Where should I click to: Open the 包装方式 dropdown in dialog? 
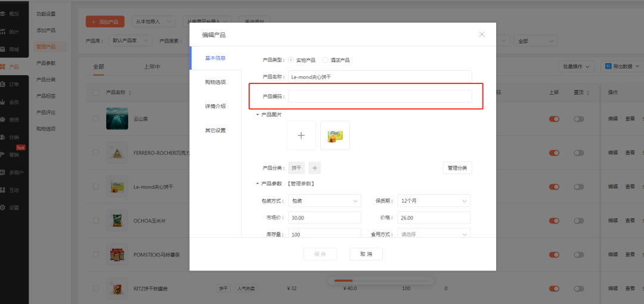click(x=324, y=201)
